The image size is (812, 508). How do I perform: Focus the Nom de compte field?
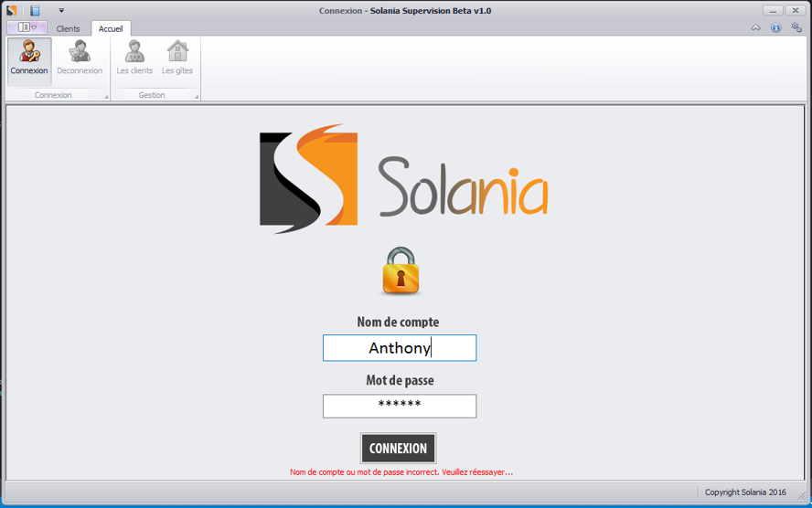pos(400,348)
